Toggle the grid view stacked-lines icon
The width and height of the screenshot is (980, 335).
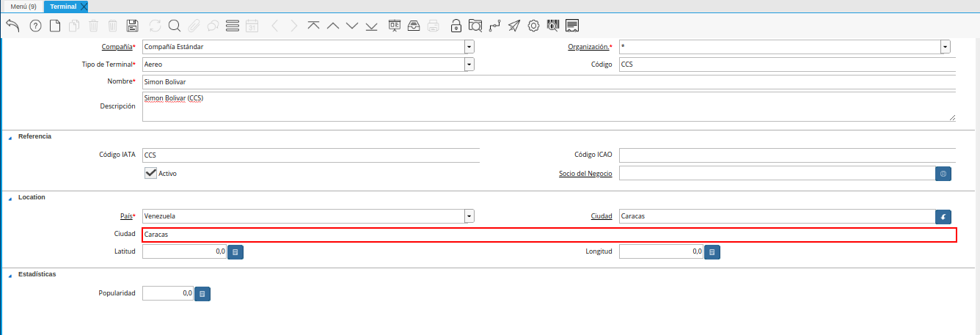[x=233, y=26]
